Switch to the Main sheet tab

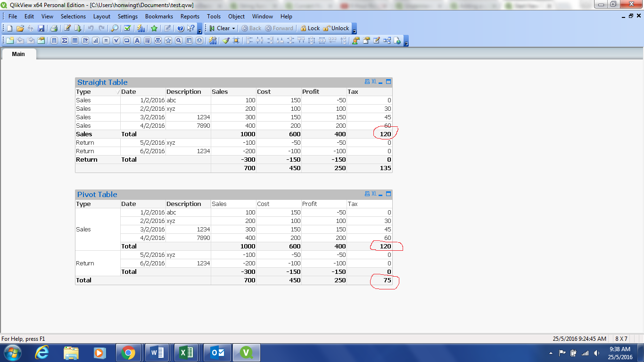click(18, 54)
